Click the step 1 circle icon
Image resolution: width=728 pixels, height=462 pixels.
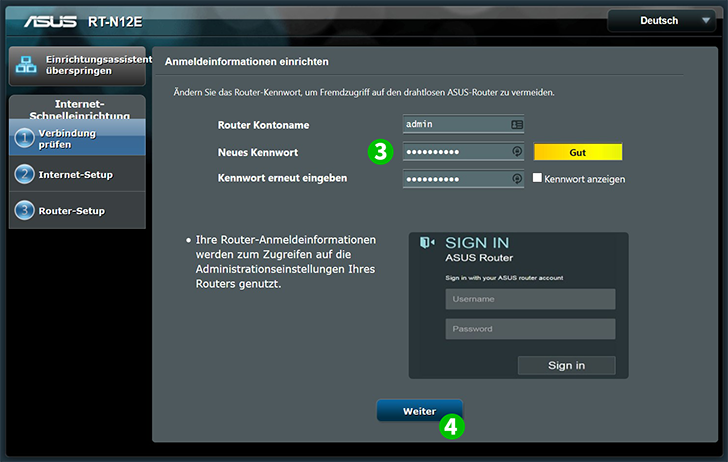[x=24, y=138]
